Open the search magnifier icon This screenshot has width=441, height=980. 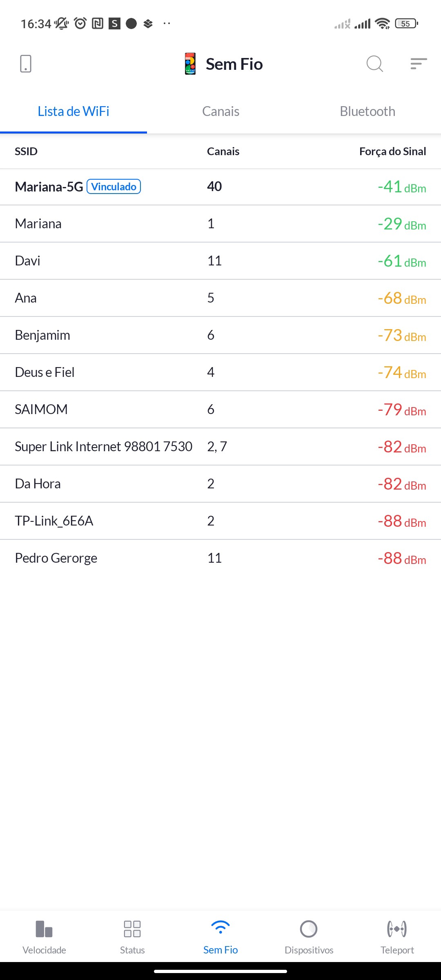point(374,64)
